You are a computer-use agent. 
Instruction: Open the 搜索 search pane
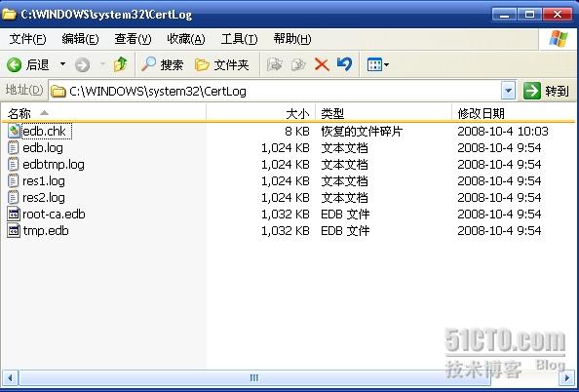pyautogui.click(x=163, y=65)
